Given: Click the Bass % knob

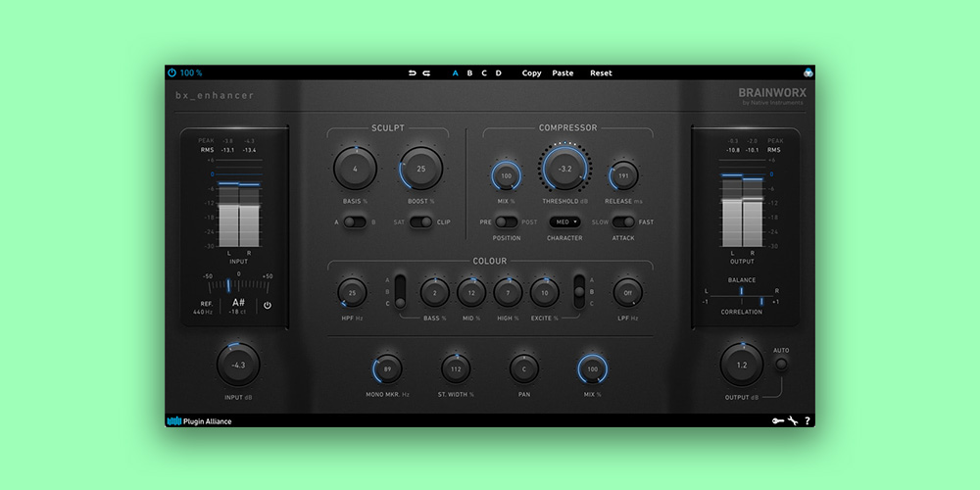Looking at the screenshot, I should tap(435, 292).
